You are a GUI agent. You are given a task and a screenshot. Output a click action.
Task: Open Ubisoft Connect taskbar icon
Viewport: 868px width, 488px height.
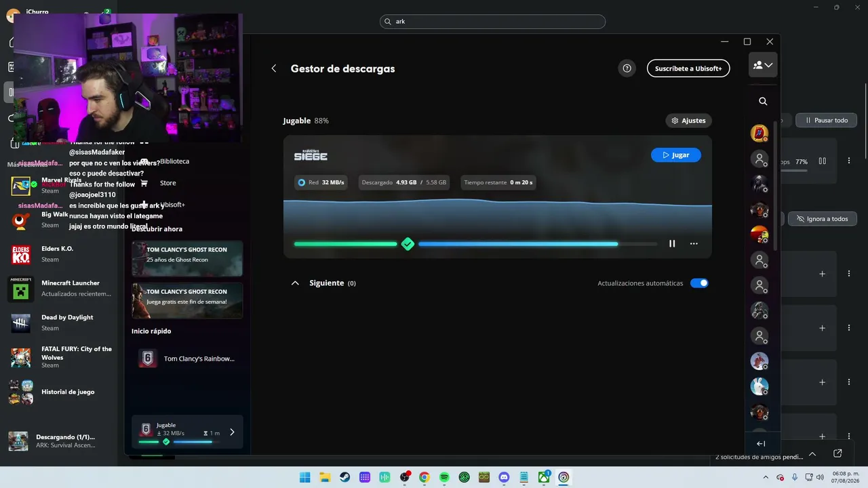point(564,477)
